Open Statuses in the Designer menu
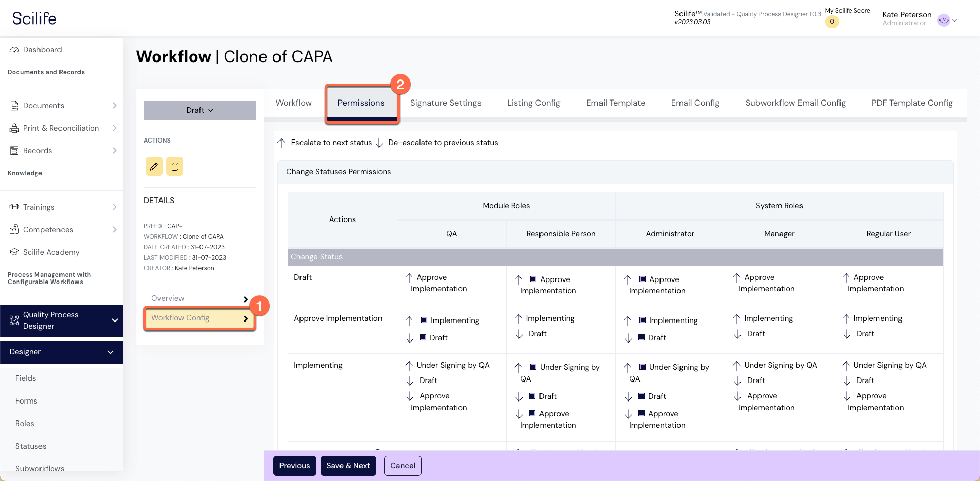Image resolution: width=980 pixels, height=481 pixels. click(x=31, y=446)
